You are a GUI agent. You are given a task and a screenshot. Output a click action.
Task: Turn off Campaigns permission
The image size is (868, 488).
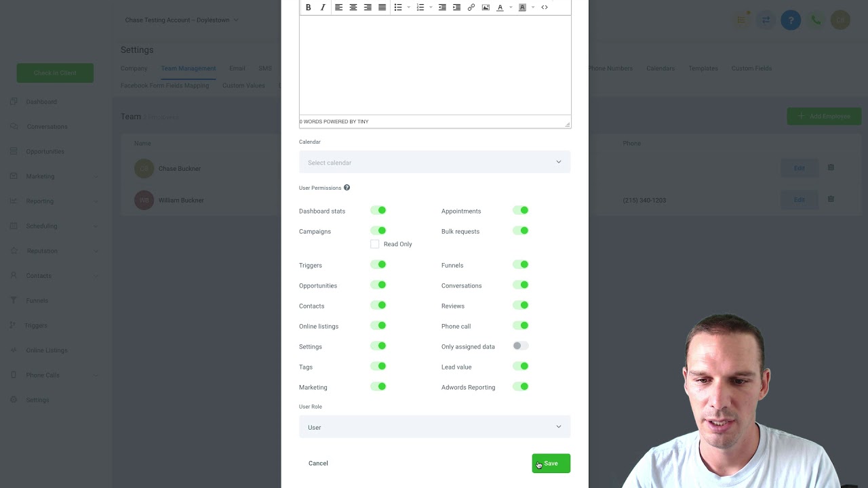(x=378, y=231)
